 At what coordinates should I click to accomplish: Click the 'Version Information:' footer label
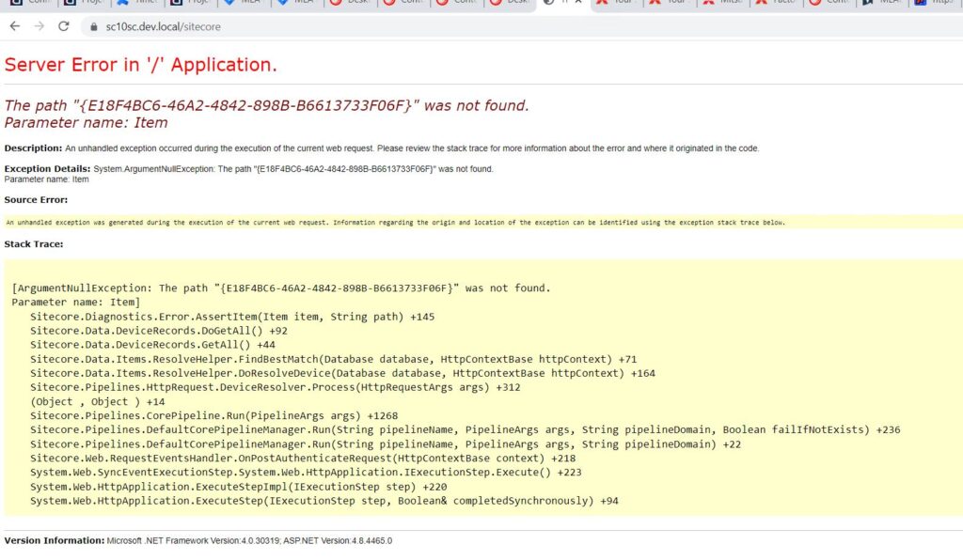[x=55, y=540]
